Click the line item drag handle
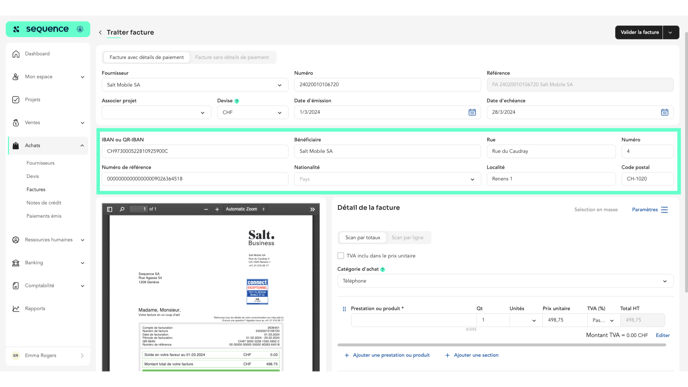Screen dimensions: 688x387 (344, 309)
